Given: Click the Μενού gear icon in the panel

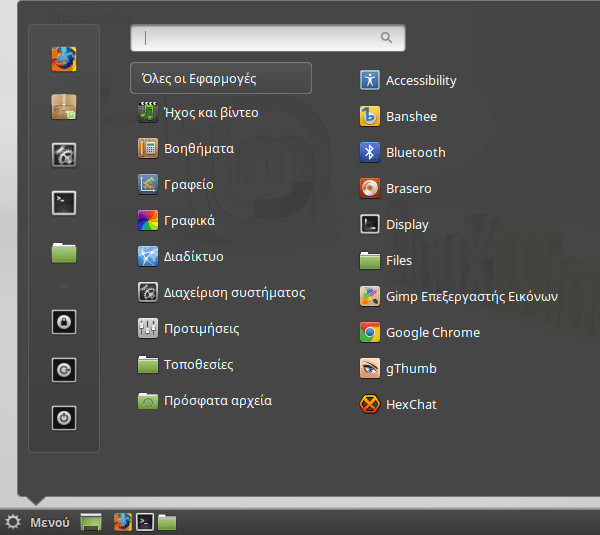Looking at the screenshot, I should tap(13, 522).
